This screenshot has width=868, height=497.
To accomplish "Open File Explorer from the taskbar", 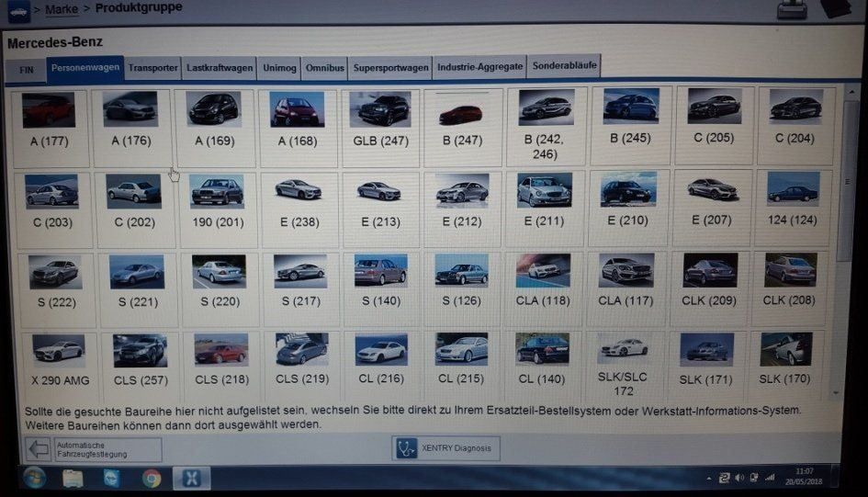I will click(74, 478).
